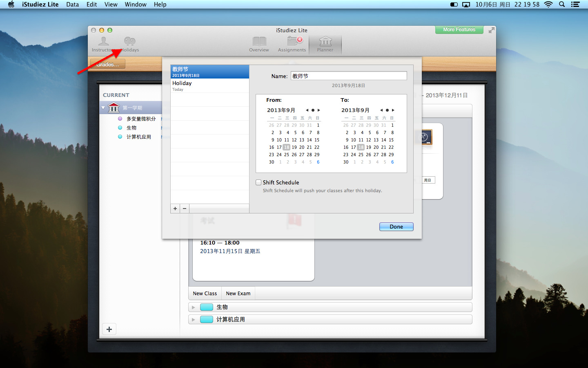Viewport: 588px width, 368px height.
Task: Expand the 生物 course row
Action: 194,307
